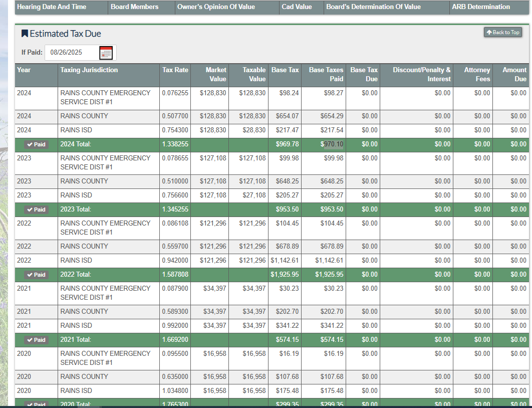Select the Hearing Date And Time column header
The height and width of the screenshot is (408, 532).
point(52,7)
